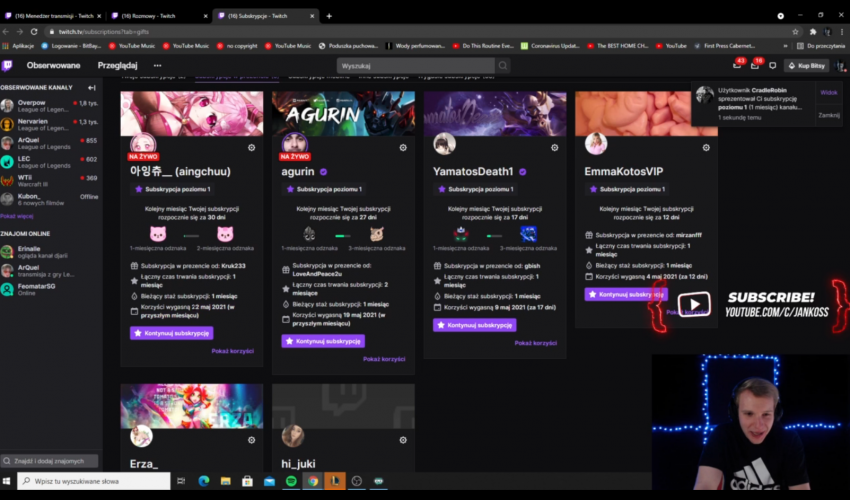Open whispers chat bubble icon
The height and width of the screenshot is (500, 850).
(772, 66)
